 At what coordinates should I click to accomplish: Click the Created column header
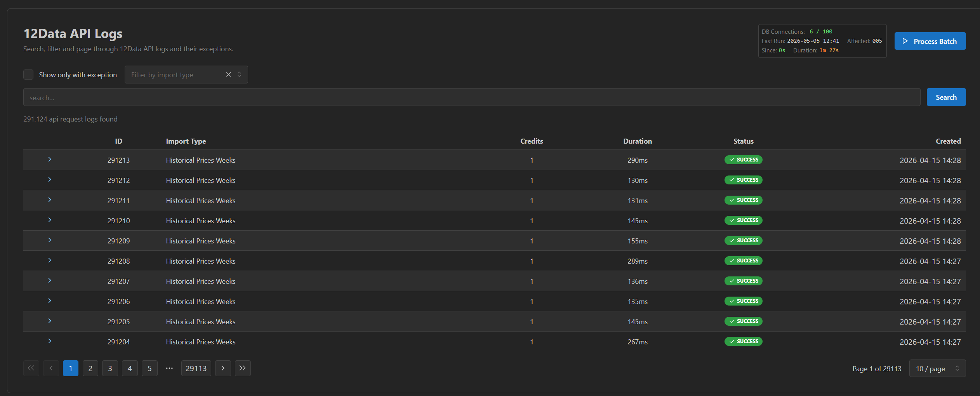point(948,141)
